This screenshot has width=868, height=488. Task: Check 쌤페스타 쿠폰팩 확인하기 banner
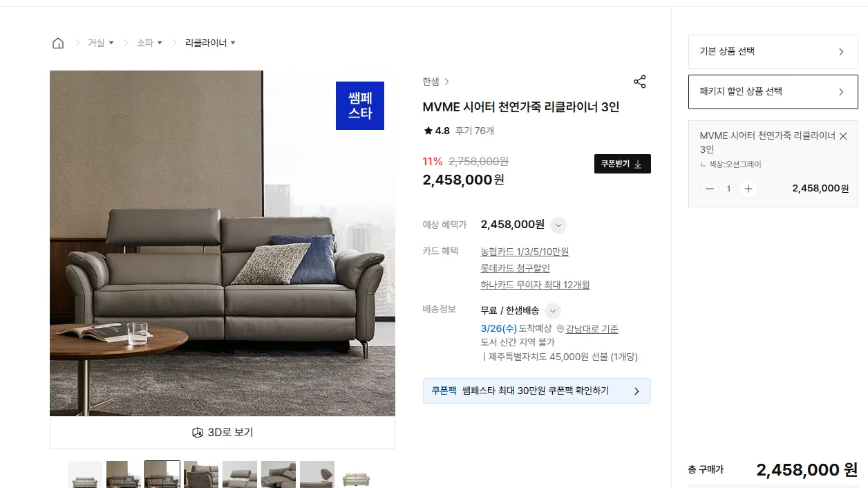pos(537,391)
